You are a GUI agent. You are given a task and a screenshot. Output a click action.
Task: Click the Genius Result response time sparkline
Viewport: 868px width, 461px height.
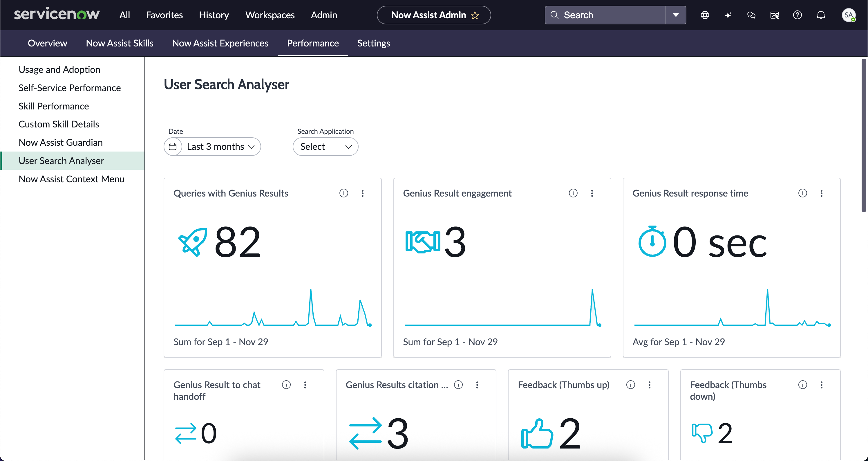pos(732,307)
